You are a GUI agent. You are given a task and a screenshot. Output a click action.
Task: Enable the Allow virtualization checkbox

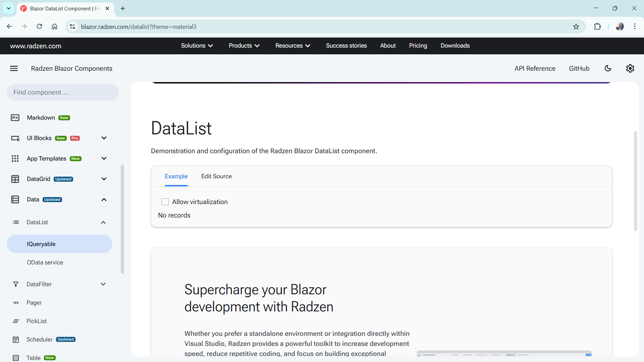click(x=165, y=202)
